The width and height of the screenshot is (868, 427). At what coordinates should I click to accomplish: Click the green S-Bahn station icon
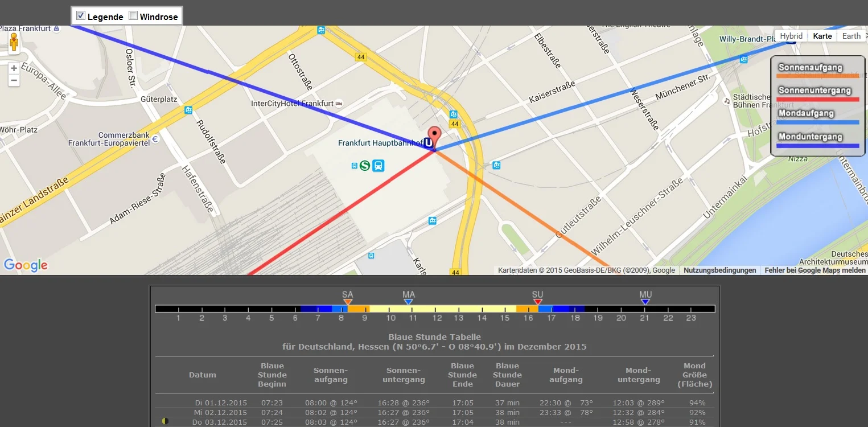[365, 166]
